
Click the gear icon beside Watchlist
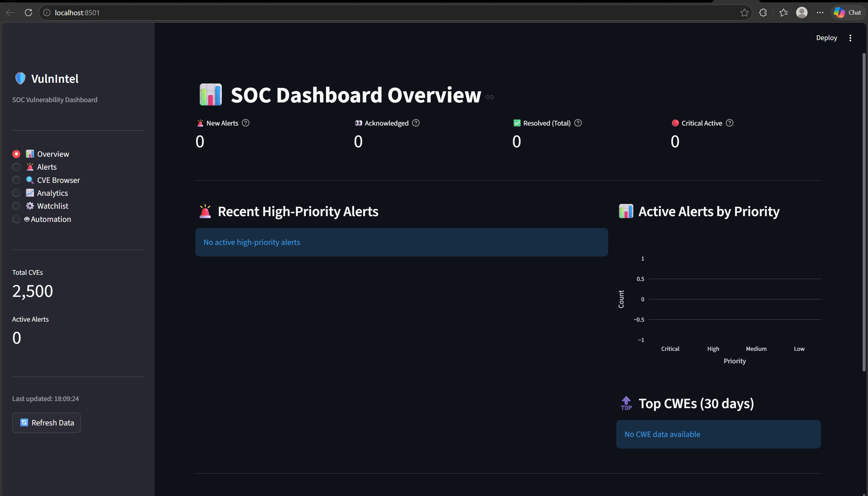tap(30, 206)
